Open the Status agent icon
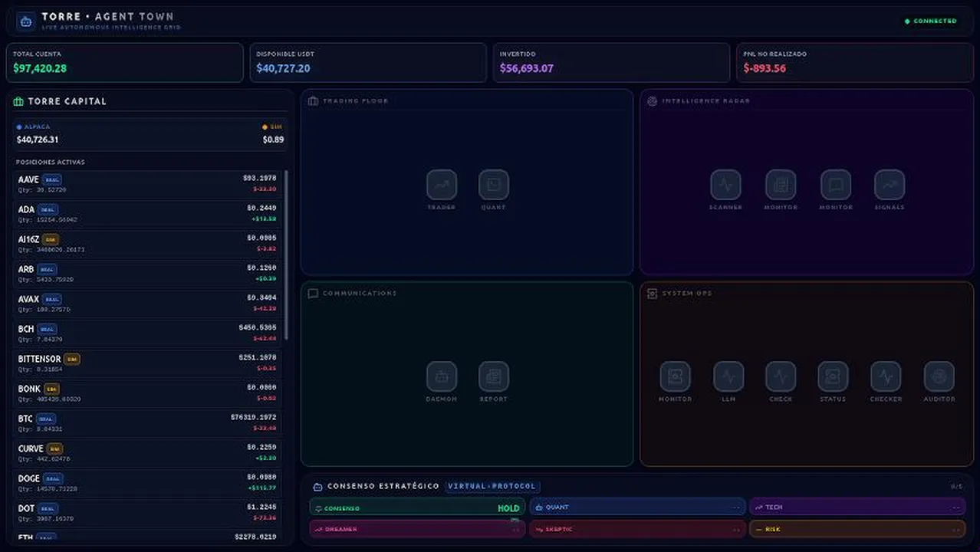Screen dimensions: 980x552 833,376
